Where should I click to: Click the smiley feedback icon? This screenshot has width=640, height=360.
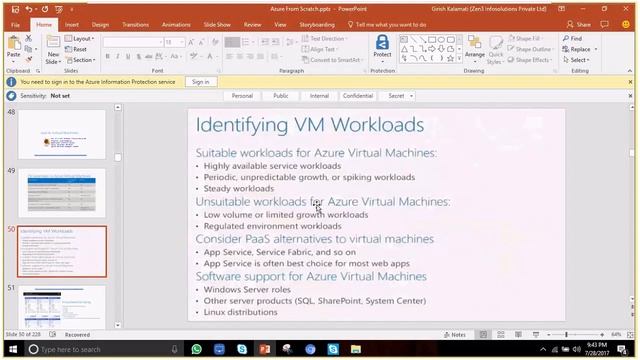625,24
